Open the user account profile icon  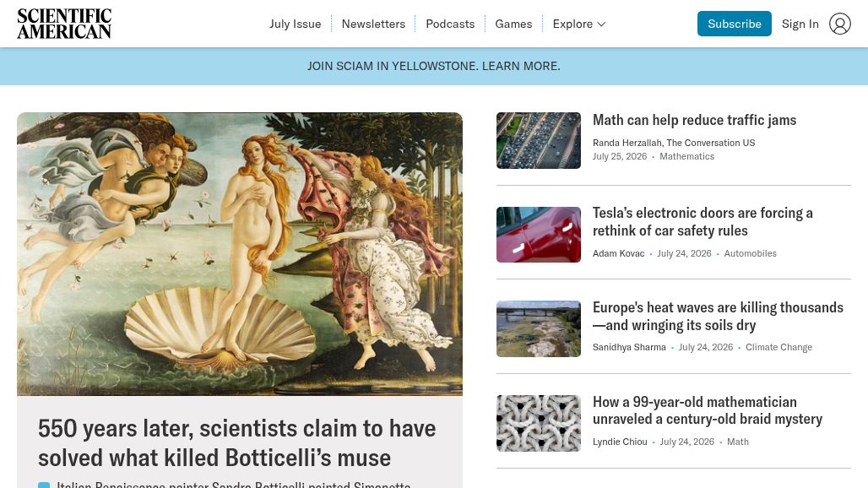[840, 24]
